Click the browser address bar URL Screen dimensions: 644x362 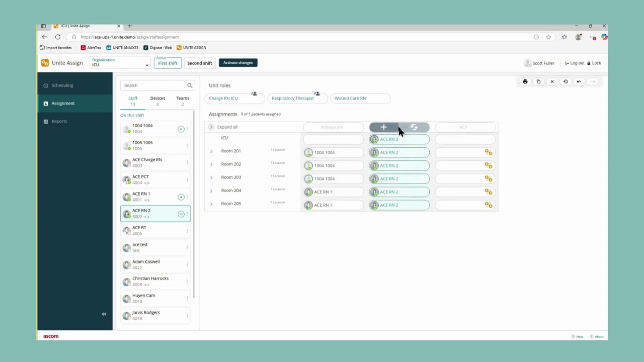click(130, 37)
